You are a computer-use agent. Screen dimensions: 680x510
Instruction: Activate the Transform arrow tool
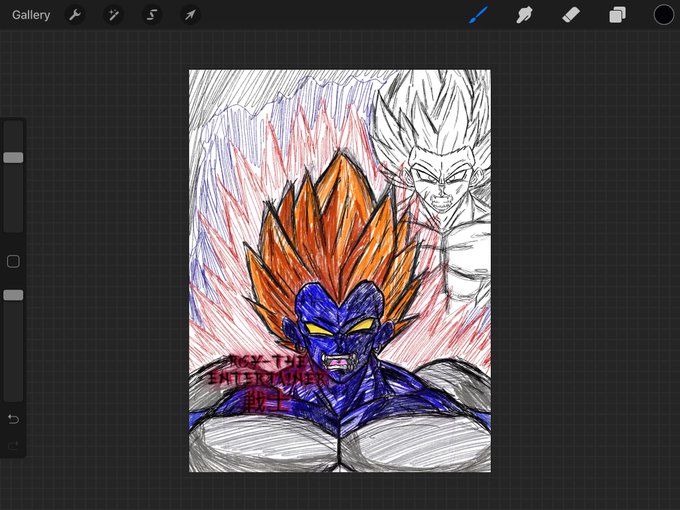pyautogui.click(x=190, y=15)
